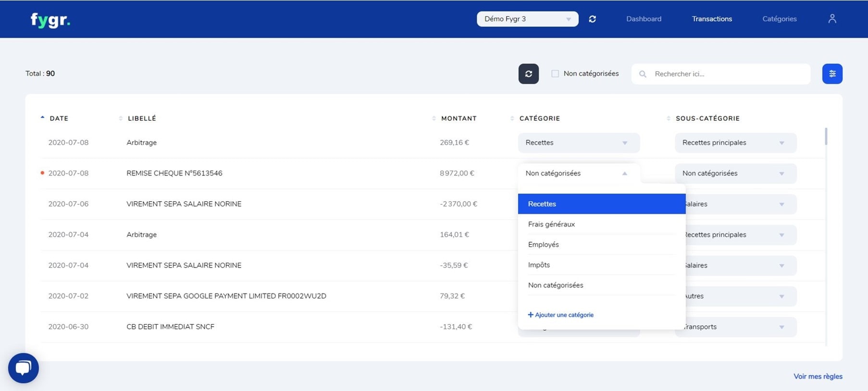Go to the Dashboard tab
This screenshot has height=391, width=868.
644,19
